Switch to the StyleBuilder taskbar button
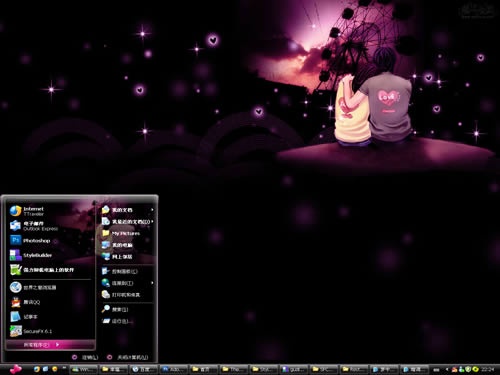Viewport: 500px width, 375px height. pyautogui.click(x=294, y=369)
